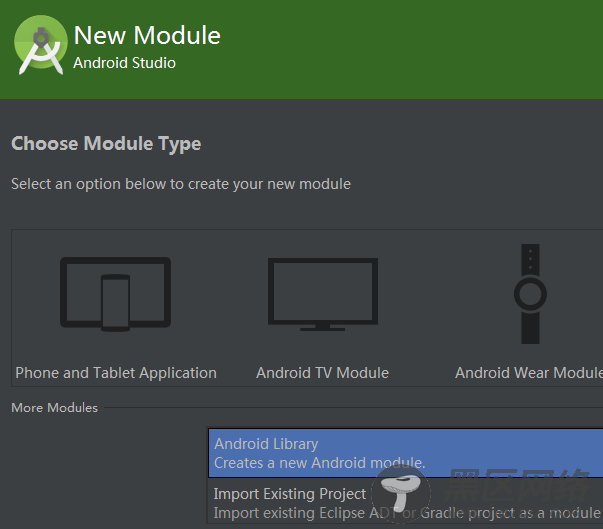Image resolution: width=603 pixels, height=529 pixels.
Task: Click 'Select an option below' instruction text
Action: (181, 184)
